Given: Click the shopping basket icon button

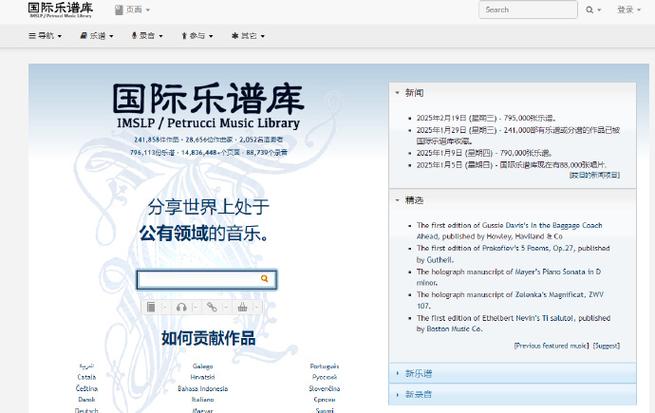Looking at the screenshot, I should pos(242,307).
